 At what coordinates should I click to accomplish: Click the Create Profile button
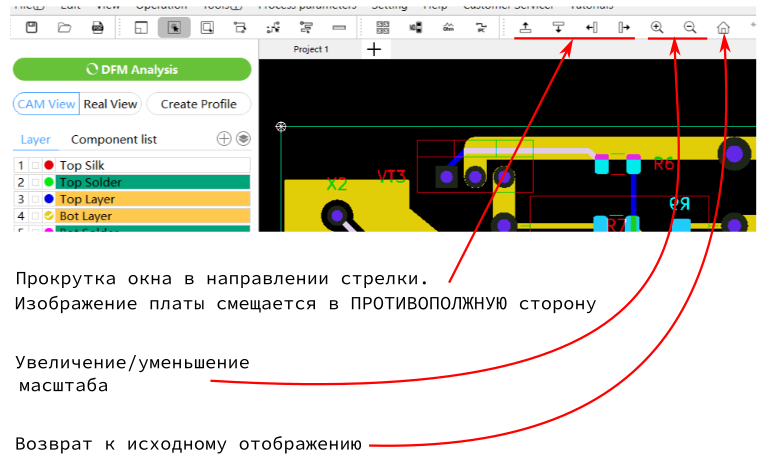pyautogui.click(x=198, y=104)
